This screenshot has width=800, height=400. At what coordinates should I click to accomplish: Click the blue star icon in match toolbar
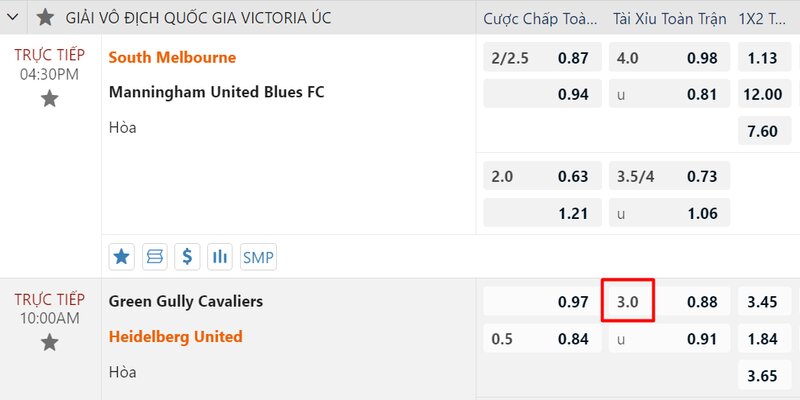coord(121,257)
